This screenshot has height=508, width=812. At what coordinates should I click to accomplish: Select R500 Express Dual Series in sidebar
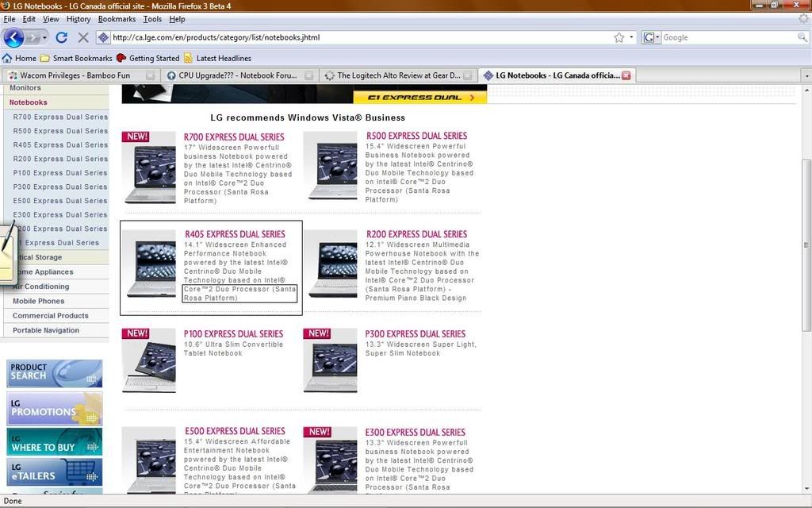pyautogui.click(x=60, y=131)
